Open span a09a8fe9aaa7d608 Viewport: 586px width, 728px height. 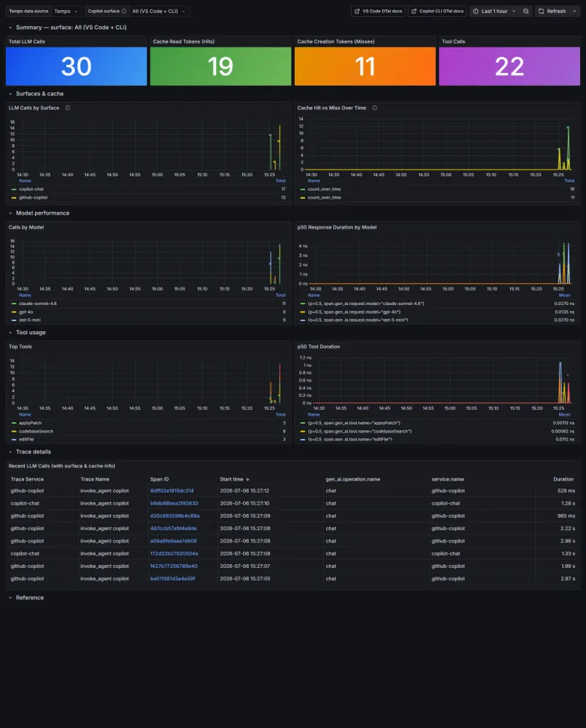coord(173,541)
